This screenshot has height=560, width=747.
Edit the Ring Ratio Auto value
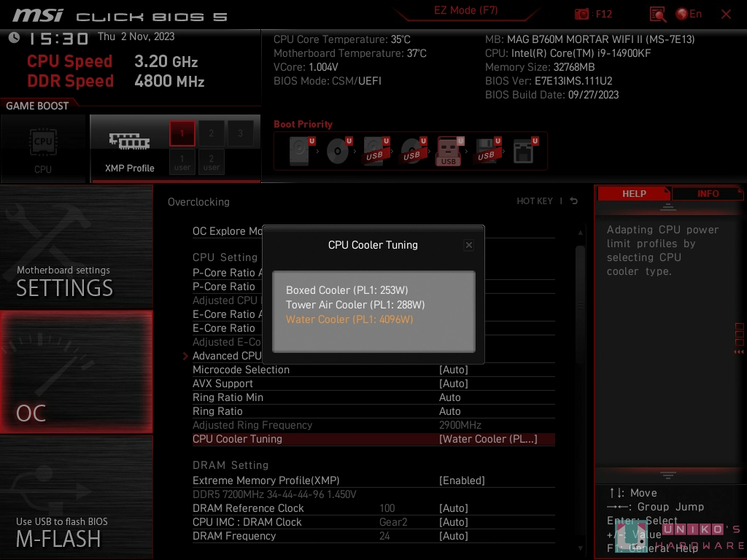[x=449, y=411]
